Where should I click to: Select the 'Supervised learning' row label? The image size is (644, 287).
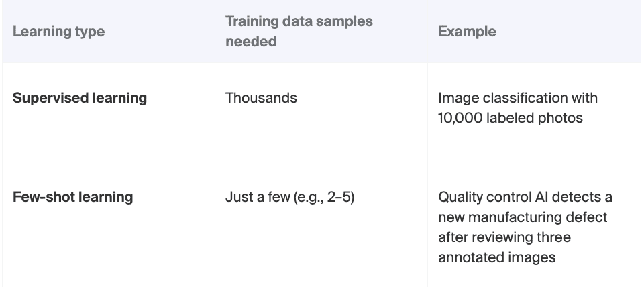point(80,98)
